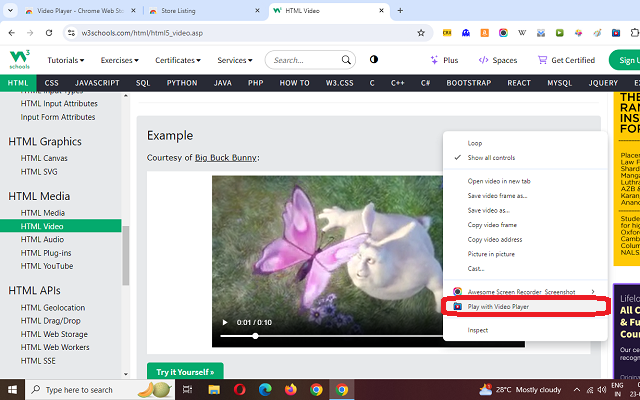Launch Firefox from the taskbar
Screen dimensions: 640x400
291,390
